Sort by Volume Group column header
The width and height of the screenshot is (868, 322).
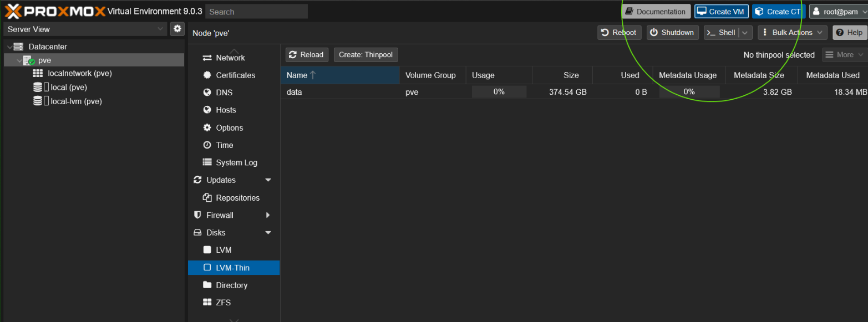(x=432, y=75)
